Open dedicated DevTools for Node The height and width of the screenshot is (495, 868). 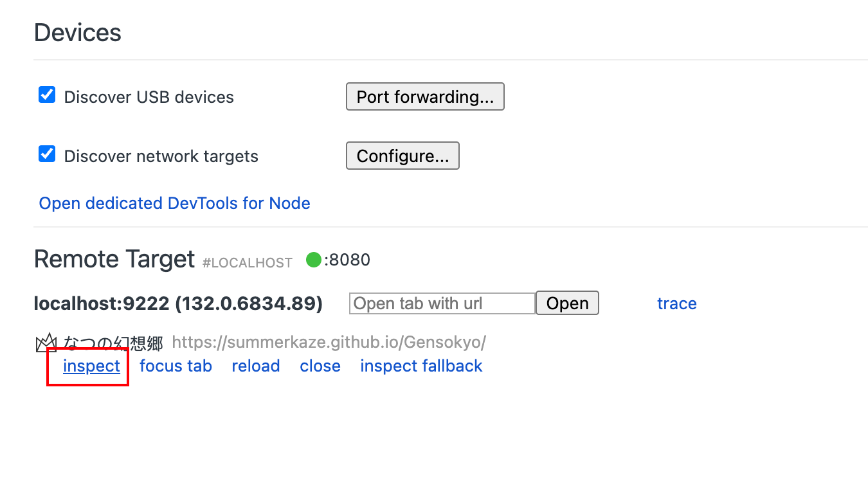[x=174, y=203]
